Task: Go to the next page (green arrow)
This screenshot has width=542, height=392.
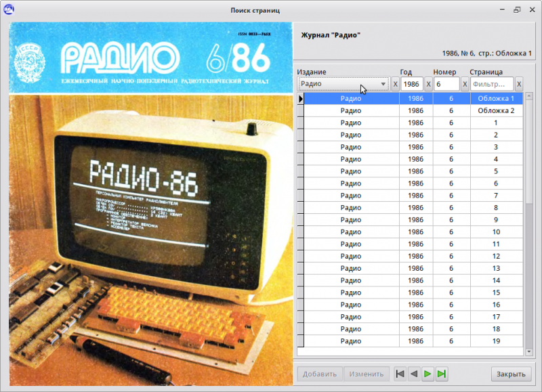Action: click(x=428, y=374)
